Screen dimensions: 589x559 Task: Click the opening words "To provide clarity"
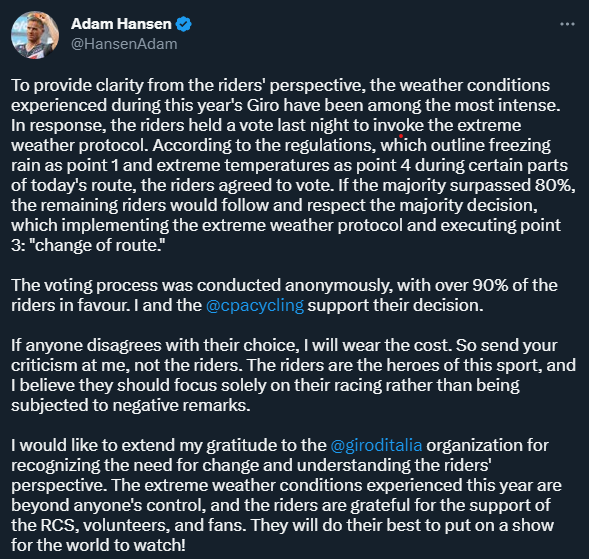pos(77,86)
